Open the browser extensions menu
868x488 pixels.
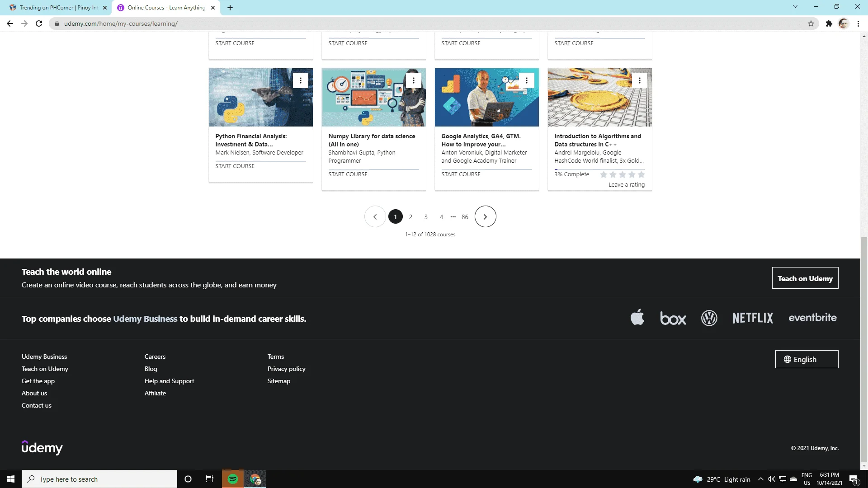(829, 23)
